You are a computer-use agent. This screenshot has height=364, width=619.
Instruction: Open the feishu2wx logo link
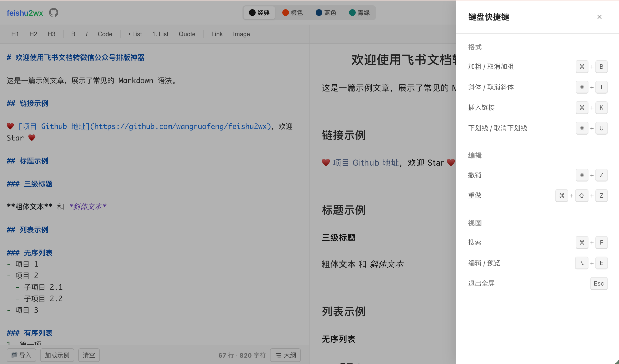[25, 13]
